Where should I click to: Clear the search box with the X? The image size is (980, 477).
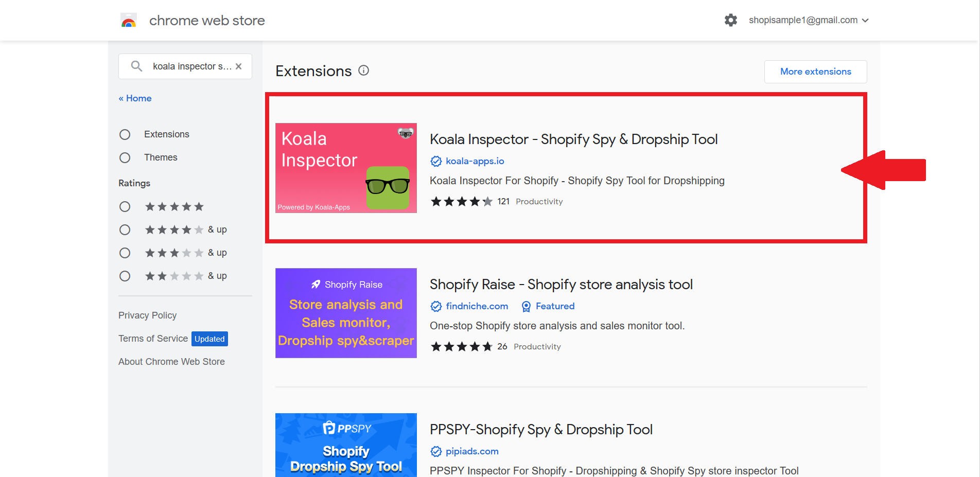point(238,66)
